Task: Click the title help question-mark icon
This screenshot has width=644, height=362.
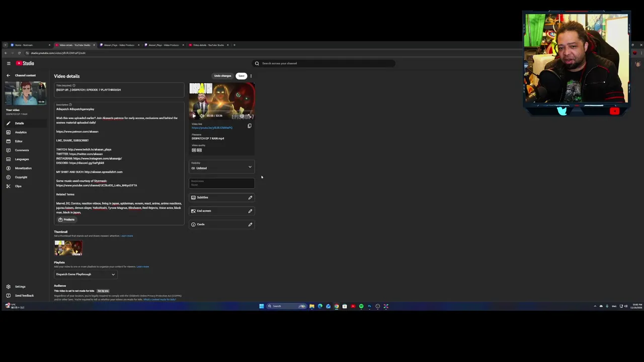Action: [x=73, y=85]
